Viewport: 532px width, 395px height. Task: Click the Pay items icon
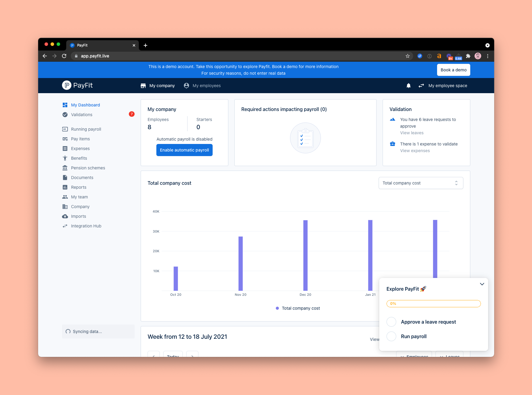tap(65, 139)
